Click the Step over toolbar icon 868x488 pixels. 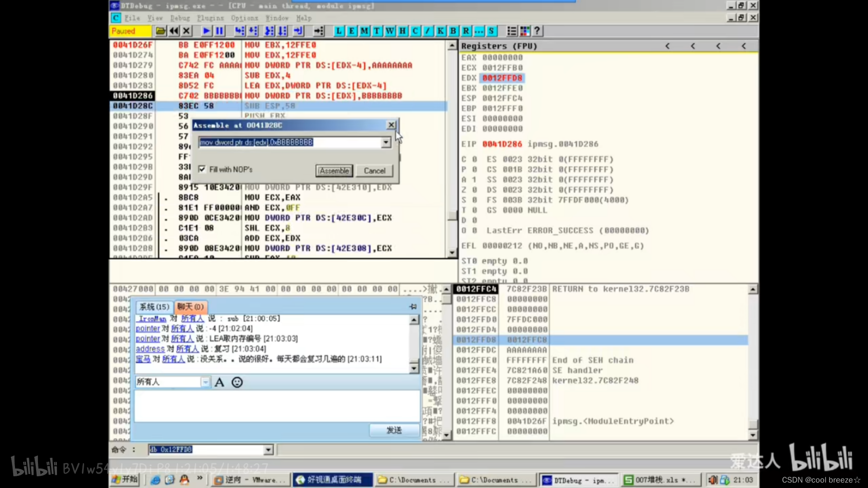click(254, 31)
